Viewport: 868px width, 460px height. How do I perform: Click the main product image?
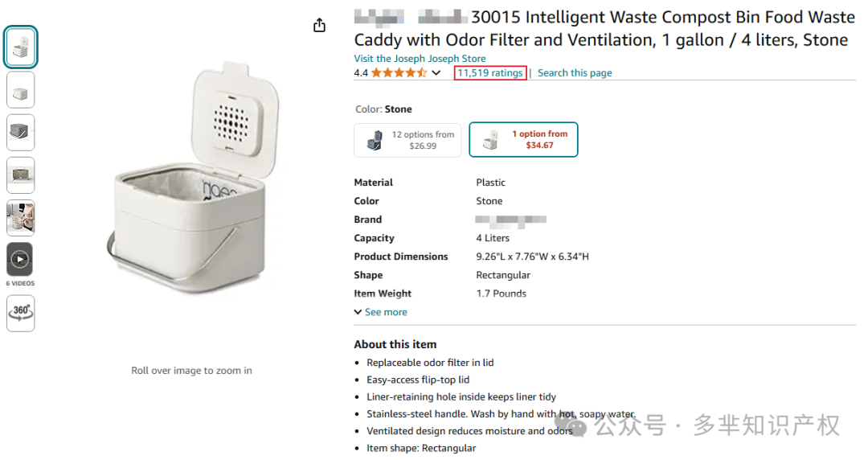[x=192, y=183]
